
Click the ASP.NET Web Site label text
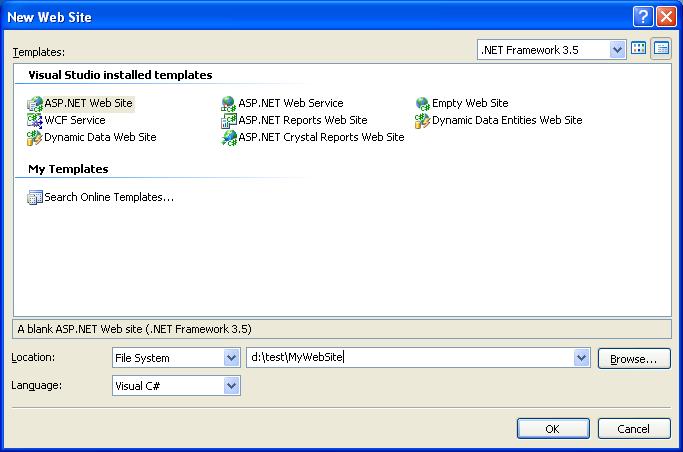coord(88,104)
